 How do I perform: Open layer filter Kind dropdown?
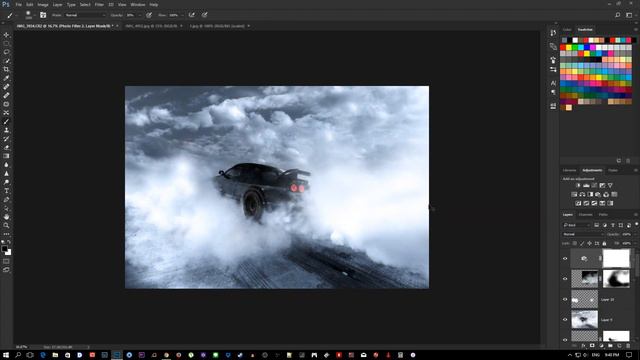point(576,225)
